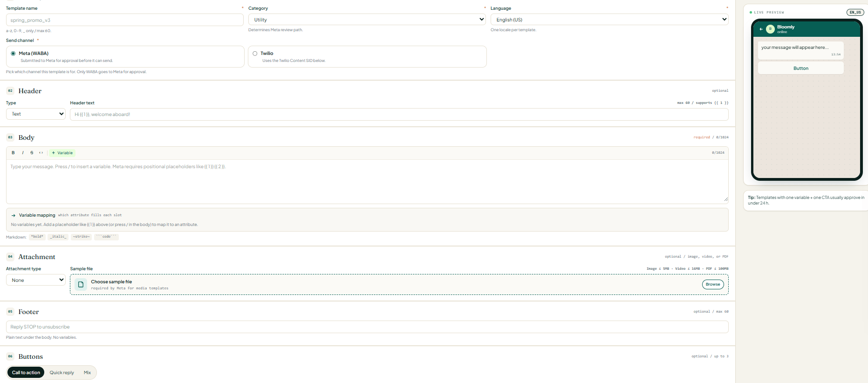Click the Buttons section title

tap(31, 356)
